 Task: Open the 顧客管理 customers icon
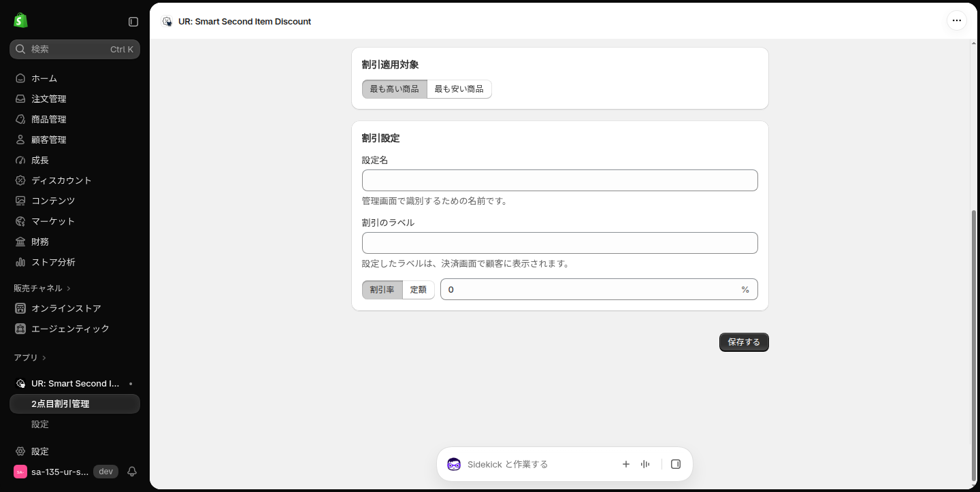tap(20, 140)
